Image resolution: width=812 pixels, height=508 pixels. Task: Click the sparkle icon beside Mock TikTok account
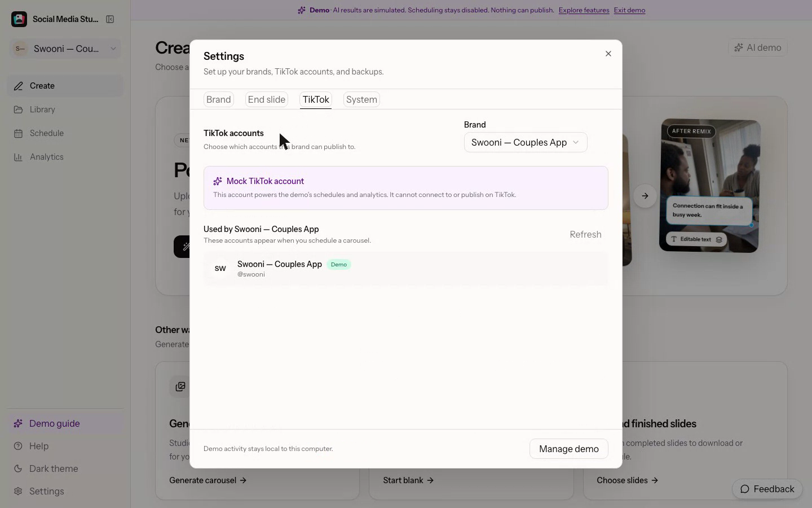(218, 181)
